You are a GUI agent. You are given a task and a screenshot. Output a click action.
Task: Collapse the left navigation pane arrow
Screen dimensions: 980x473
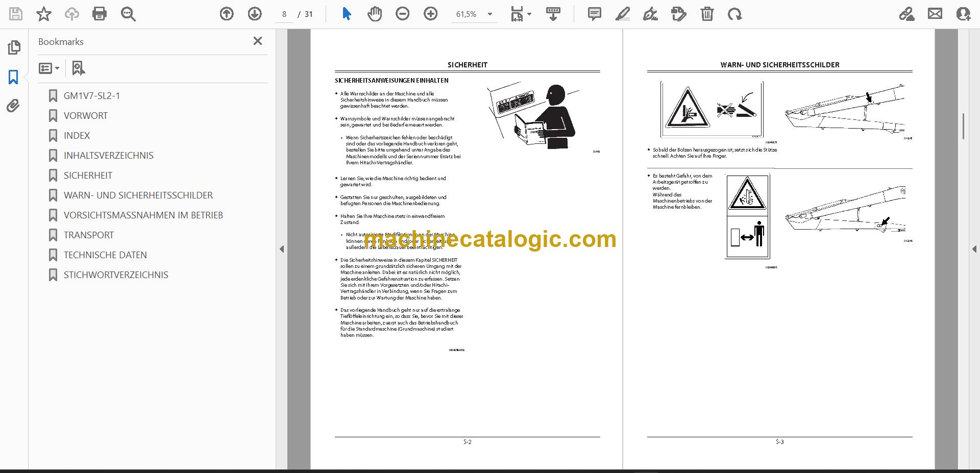click(282, 249)
